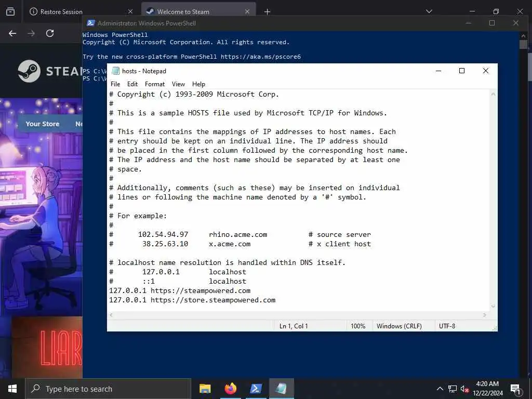This screenshot has height=399, width=532.
Task: Open the taskbar clock and date
Action: coord(487,389)
